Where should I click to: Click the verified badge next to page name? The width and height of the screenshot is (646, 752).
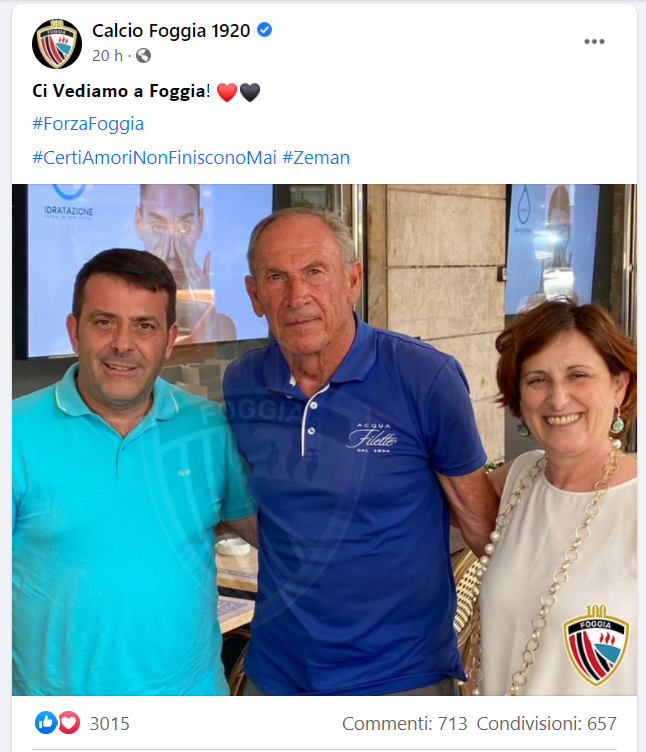(265, 30)
